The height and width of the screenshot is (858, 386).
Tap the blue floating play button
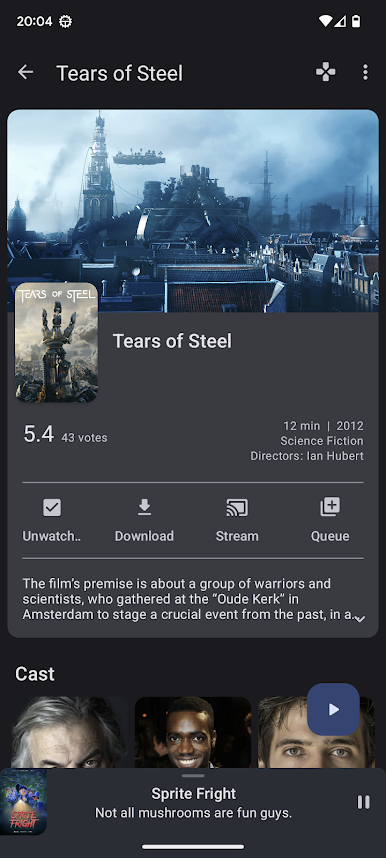coord(333,709)
